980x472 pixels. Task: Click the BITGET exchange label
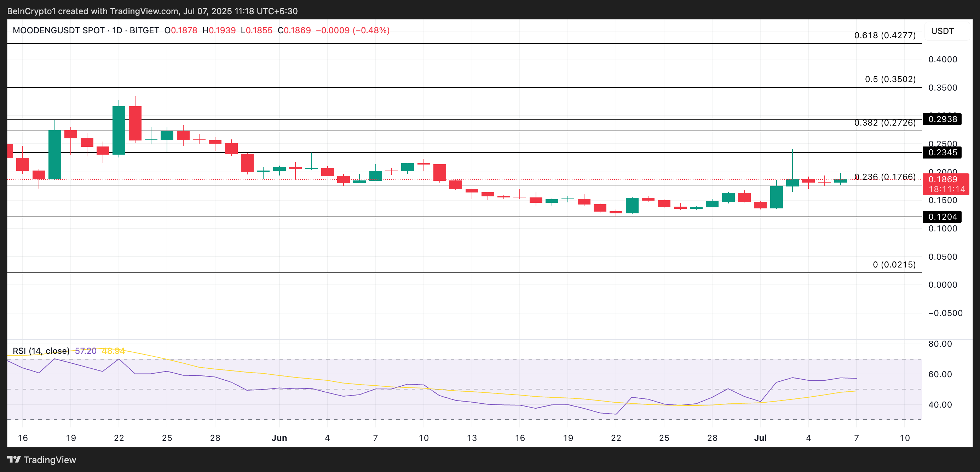pyautogui.click(x=144, y=31)
